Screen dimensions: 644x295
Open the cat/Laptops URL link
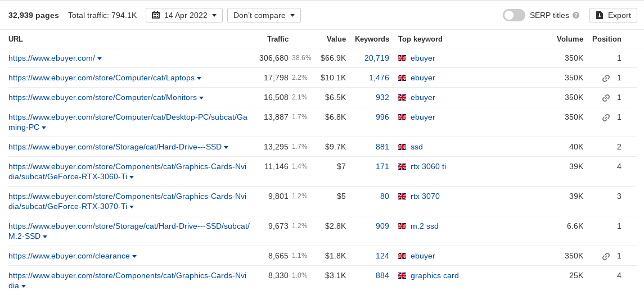click(x=101, y=78)
